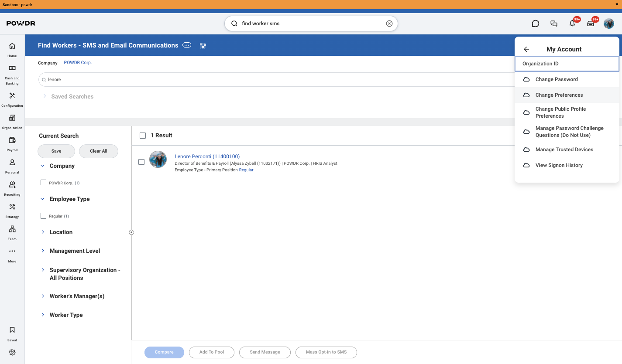This screenshot has height=364, width=622.
Task: Tick the select-all results checkbox
Action: pyautogui.click(x=143, y=136)
